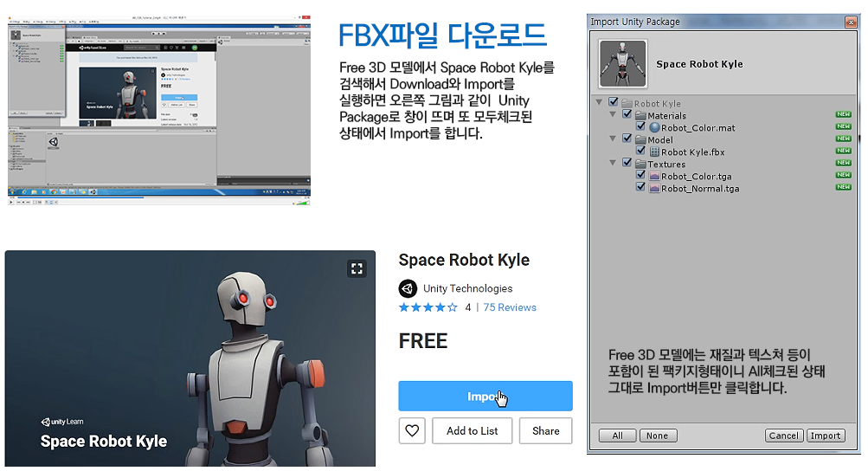Select the Robot_Normal.tga row label

tap(700, 189)
